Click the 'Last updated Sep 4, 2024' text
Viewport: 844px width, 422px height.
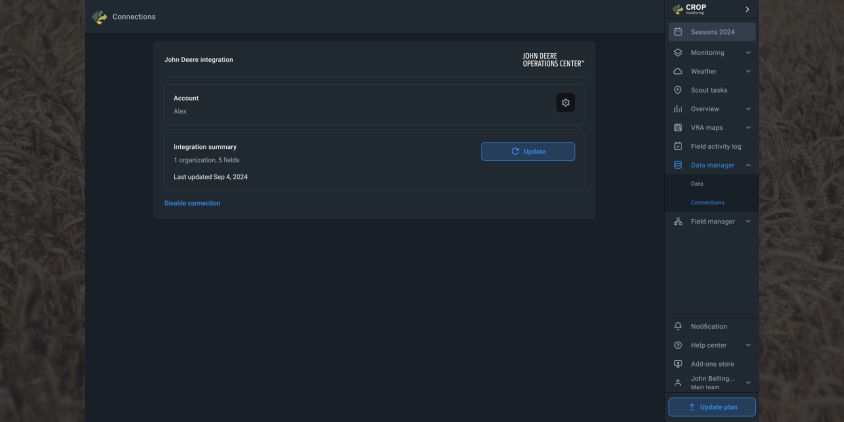click(x=210, y=177)
